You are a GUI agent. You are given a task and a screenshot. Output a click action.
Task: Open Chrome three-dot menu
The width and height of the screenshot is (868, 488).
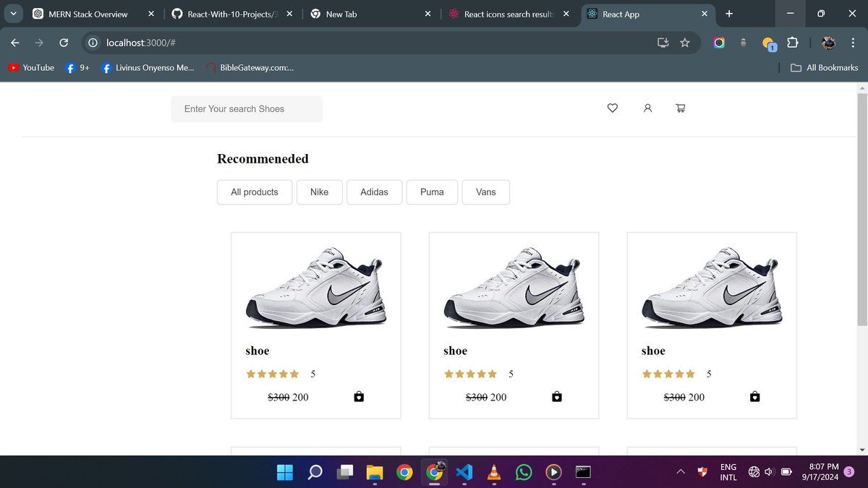pos(852,43)
